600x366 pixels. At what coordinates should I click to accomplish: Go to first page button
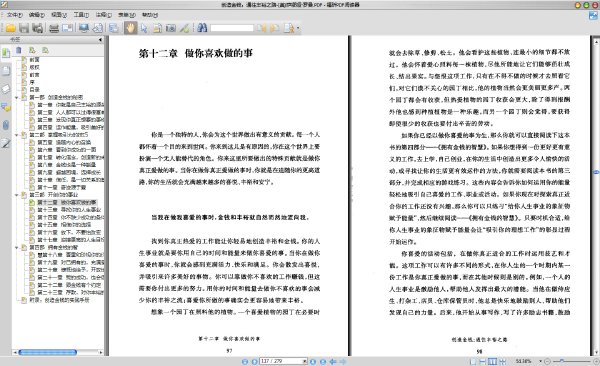coord(245,361)
